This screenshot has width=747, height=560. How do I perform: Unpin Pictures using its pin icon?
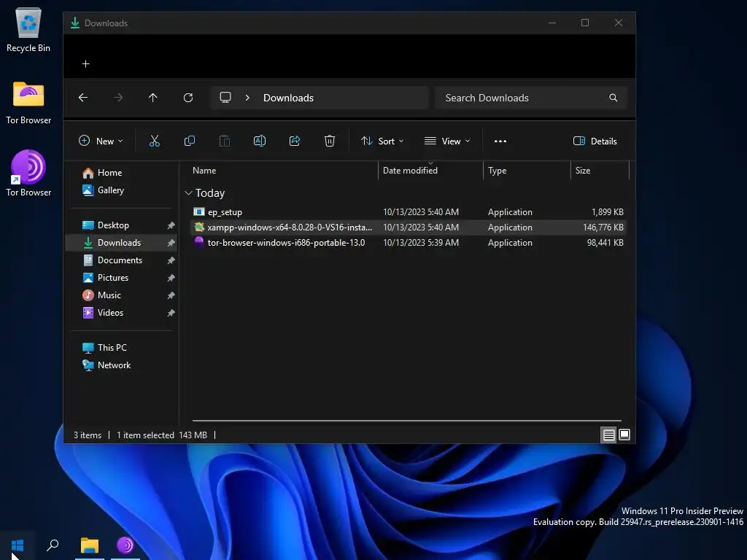(171, 278)
